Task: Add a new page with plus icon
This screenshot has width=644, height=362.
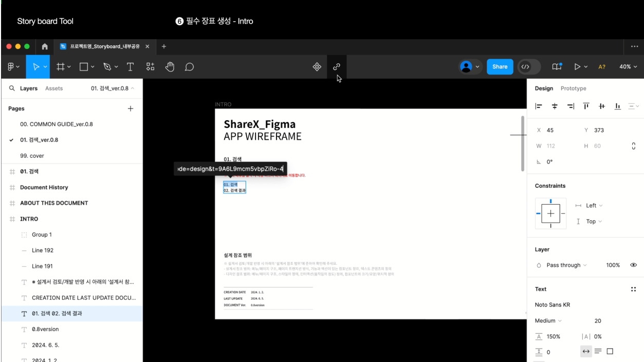Action: 131,108
